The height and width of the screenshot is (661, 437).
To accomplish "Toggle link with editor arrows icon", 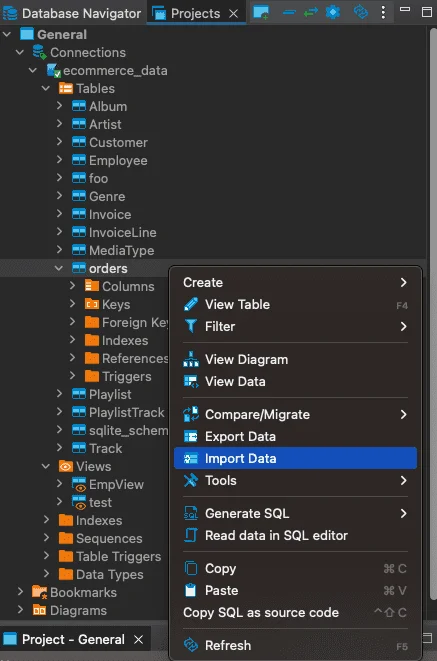I will tap(311, 13).
